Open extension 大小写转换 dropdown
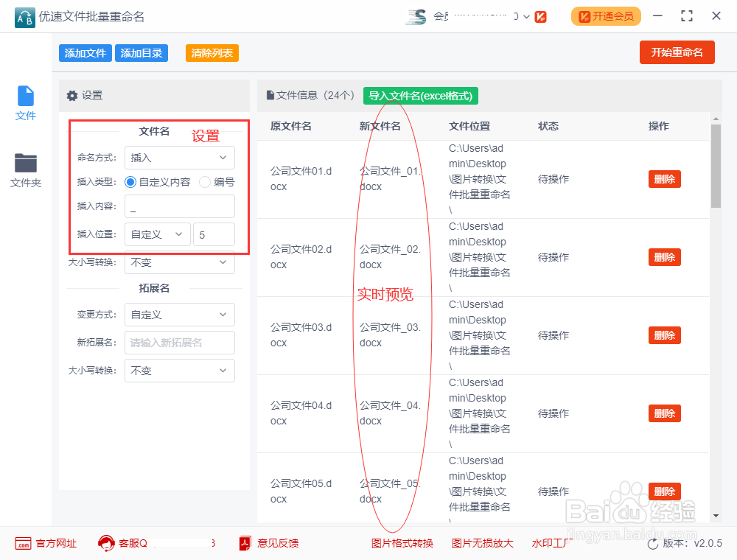The width and height of the screenshot is (737, 560). coord(180,371)
